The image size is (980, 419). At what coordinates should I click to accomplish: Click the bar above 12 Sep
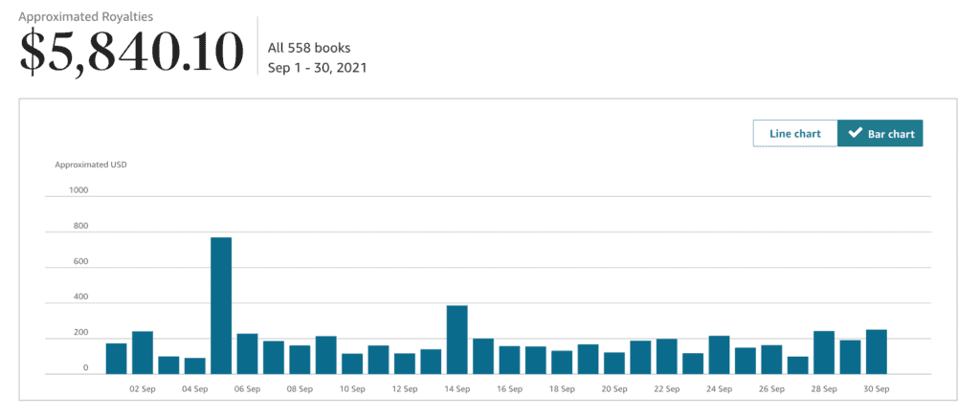point(405,364)
